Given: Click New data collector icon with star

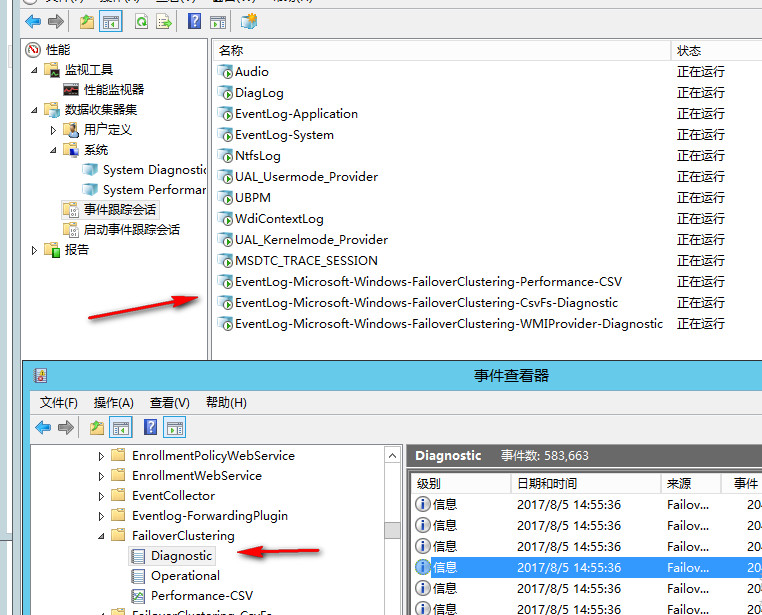Looking at the screenshot, I should coord(249,21).
